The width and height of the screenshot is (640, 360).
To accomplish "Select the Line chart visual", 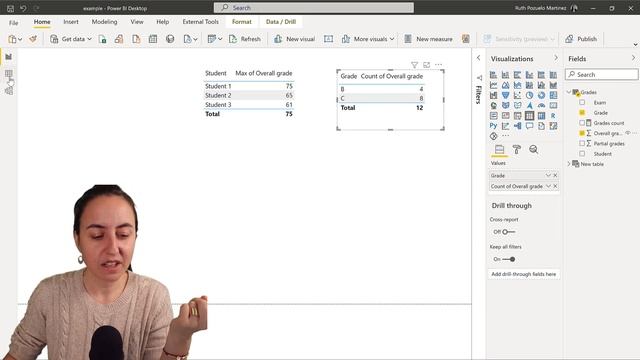I will pos(493,85).
